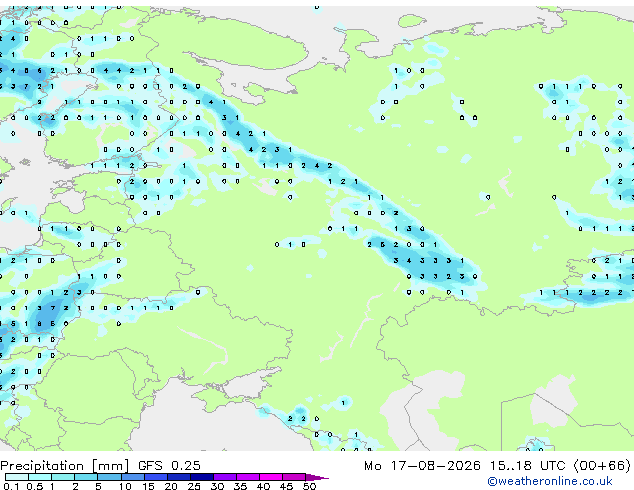Click the '20' legend scale label
634x490 pixels.
coord(171,486)
